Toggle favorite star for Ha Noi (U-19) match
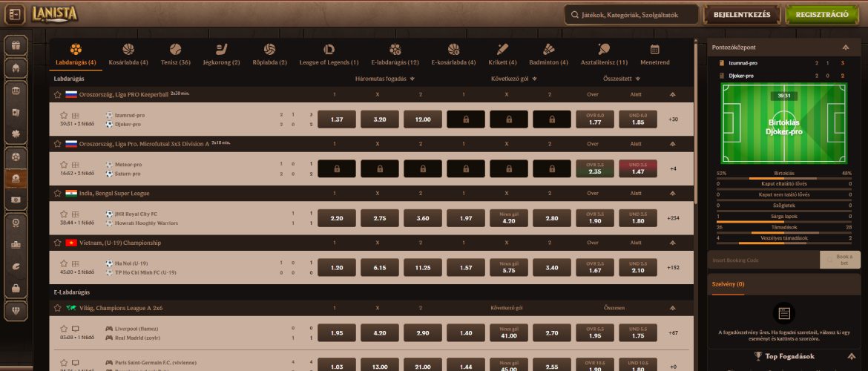 (x=65, y=263)
